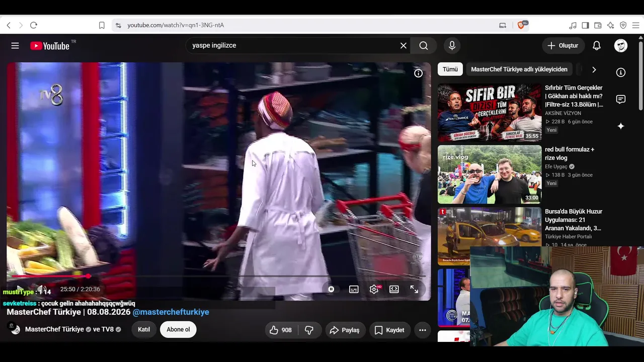Go back in the browser
Image resolution: width=644 pixels, height=362 pixels.
click(9, 25)
